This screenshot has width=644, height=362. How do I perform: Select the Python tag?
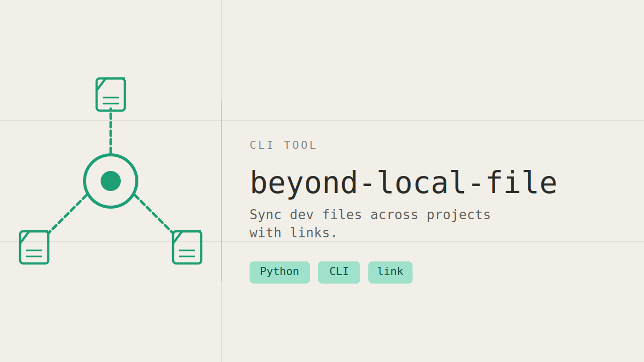pos(279,272)
